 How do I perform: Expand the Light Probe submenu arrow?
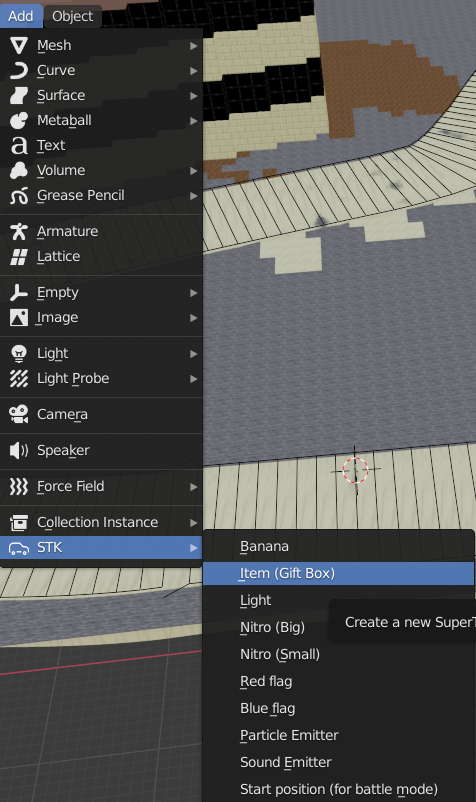193,378
